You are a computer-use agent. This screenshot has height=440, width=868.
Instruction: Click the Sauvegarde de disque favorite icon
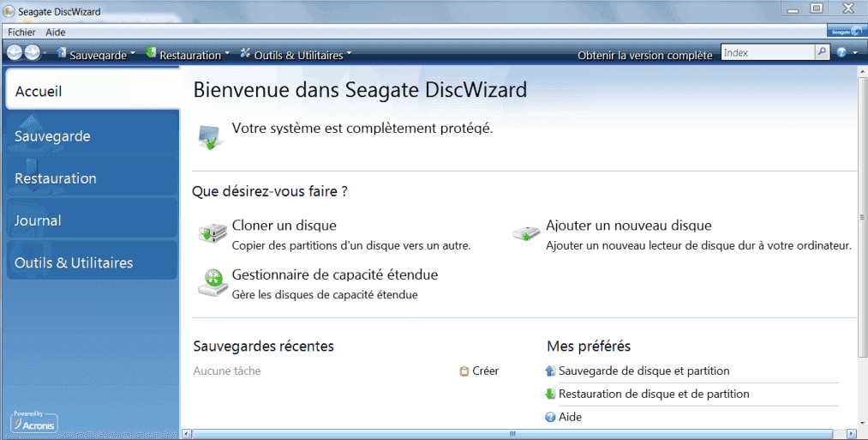pos(550,371)
